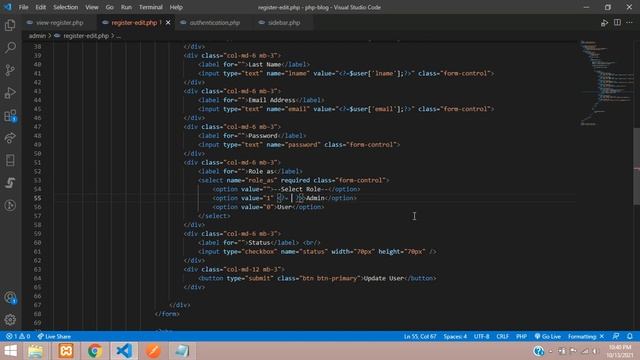Open File Explorer from taskbar
The height and width of the screenshot is (360, 640).
pos(36,351)
